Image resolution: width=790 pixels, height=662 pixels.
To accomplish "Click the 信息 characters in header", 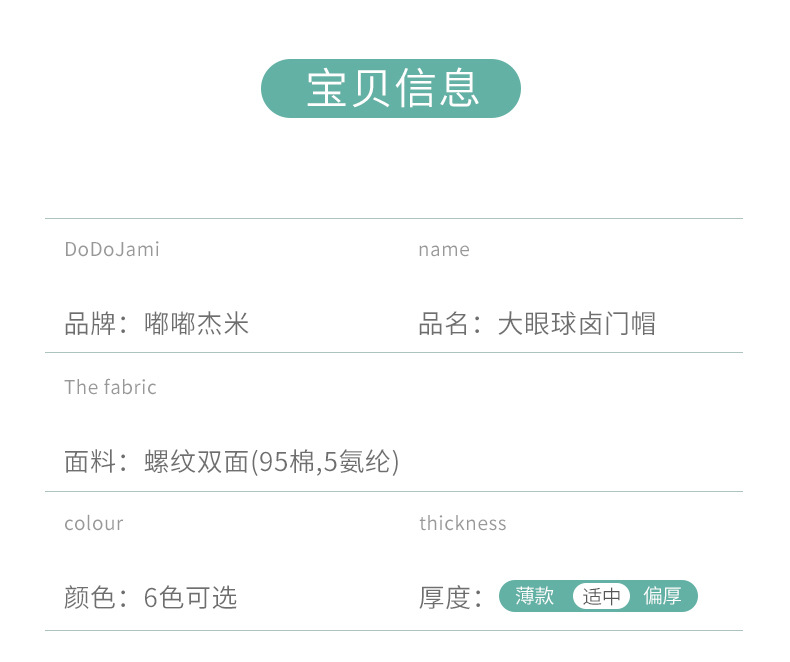I will coord(436,89).
